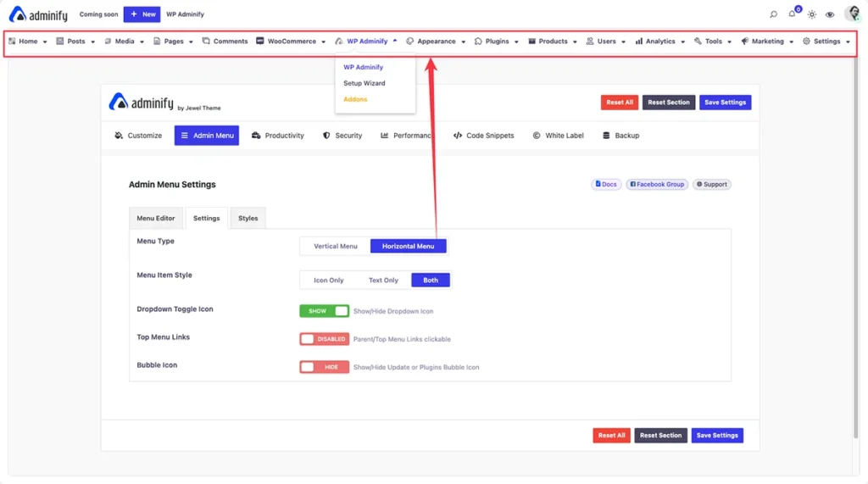Click the Analytics bar chart icon
The height and width of the screenshot is (484, 868).
[639, 41]
